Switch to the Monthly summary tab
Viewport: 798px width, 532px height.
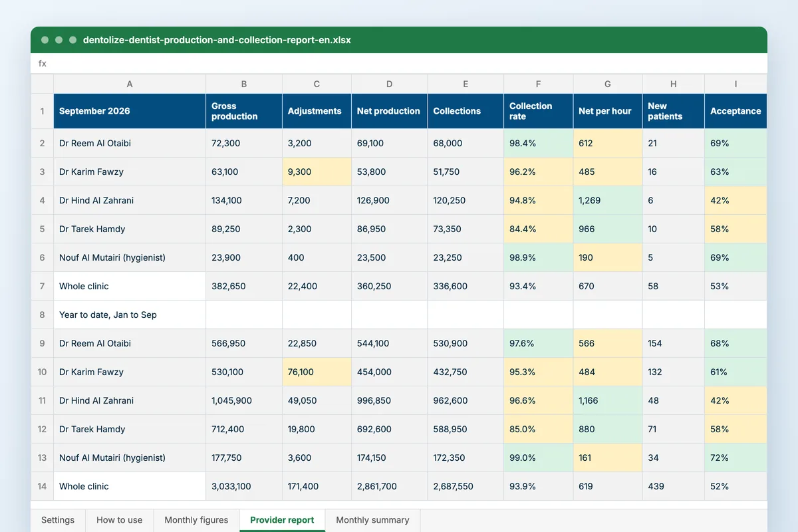point(372,520)
